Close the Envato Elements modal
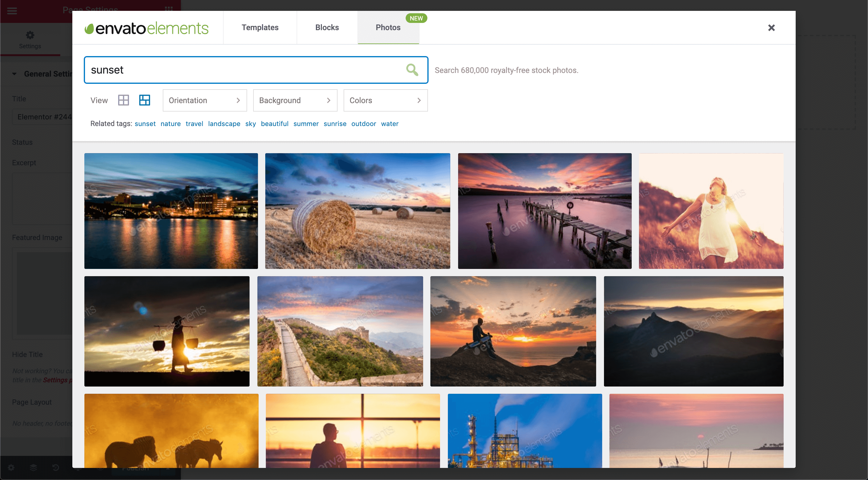Viewport: 868px width, 480px height. coord(771,28)
